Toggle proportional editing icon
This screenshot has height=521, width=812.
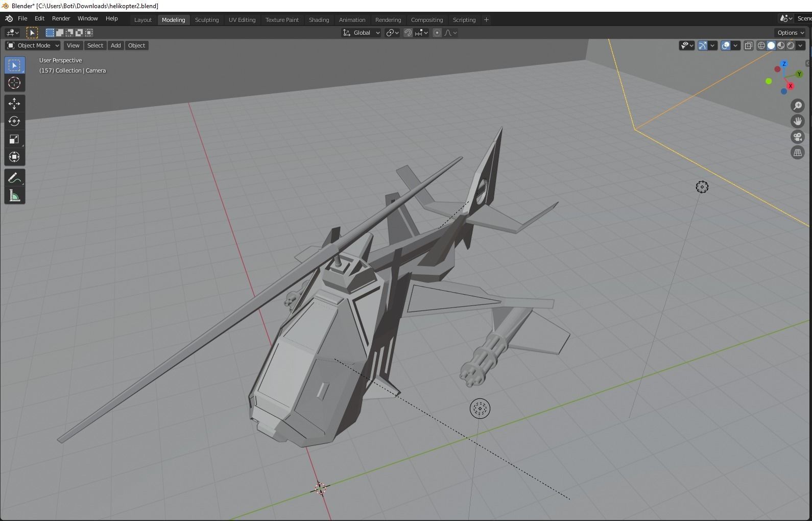pyautogui.click(x=437, y=33)
